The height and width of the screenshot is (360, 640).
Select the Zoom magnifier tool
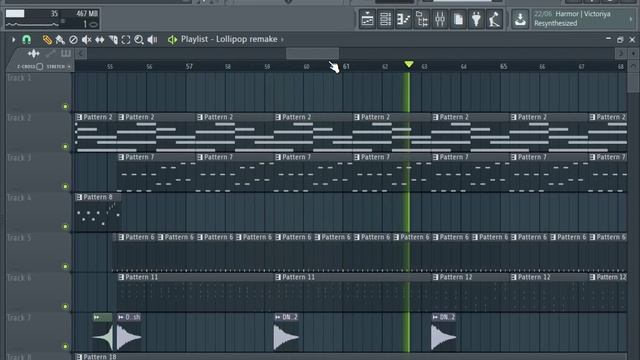[x=139, y=40]
